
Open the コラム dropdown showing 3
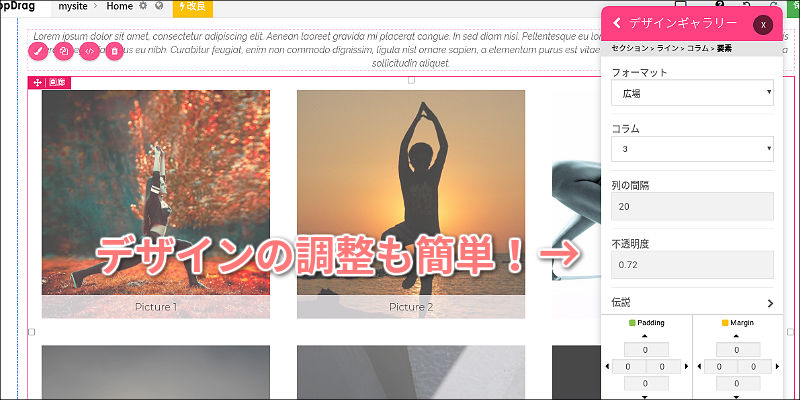pyautogui.click(x=692, y=149)
